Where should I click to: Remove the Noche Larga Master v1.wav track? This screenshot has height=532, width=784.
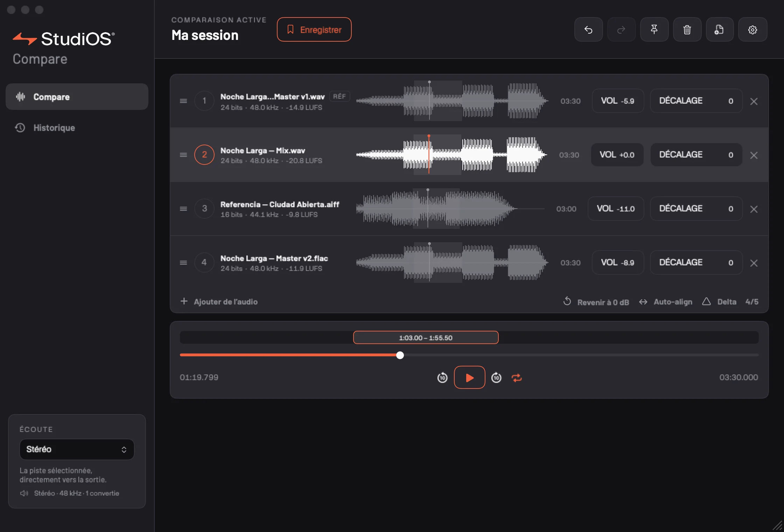(x=754, y=101)
